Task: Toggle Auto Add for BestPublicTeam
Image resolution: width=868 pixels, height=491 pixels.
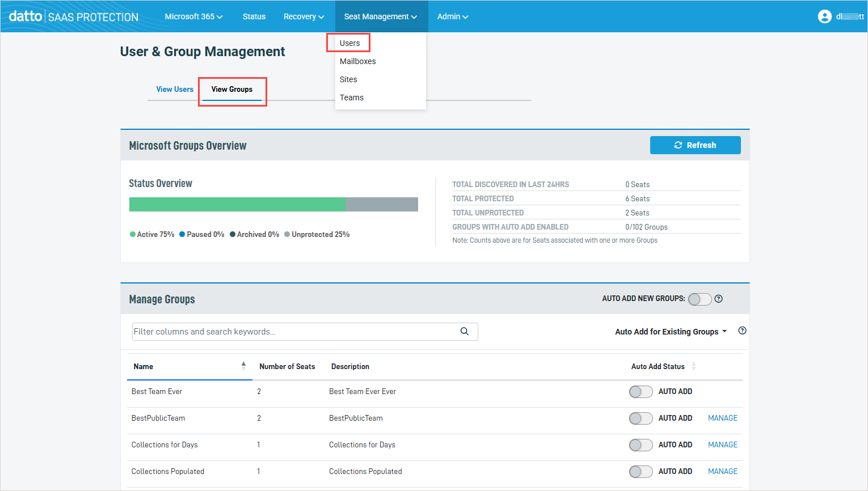Action: point(641,418)
